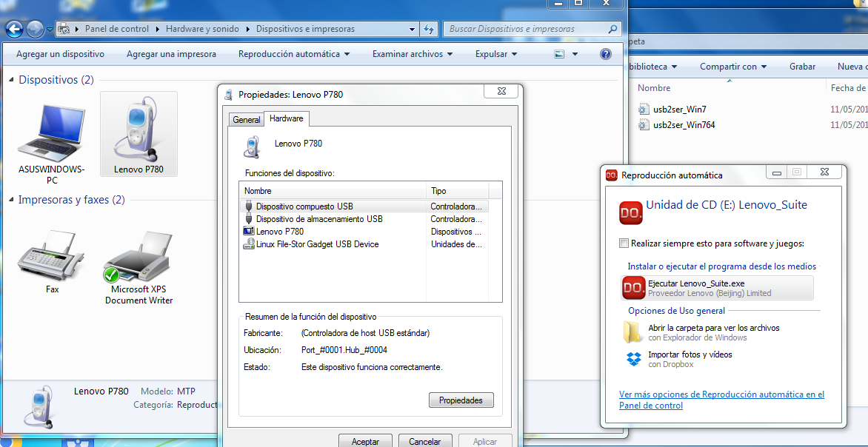The width and height of the screenshot is (868, 447).
Task: Close the Reproducción automática window
Action: tap(825, 173)
